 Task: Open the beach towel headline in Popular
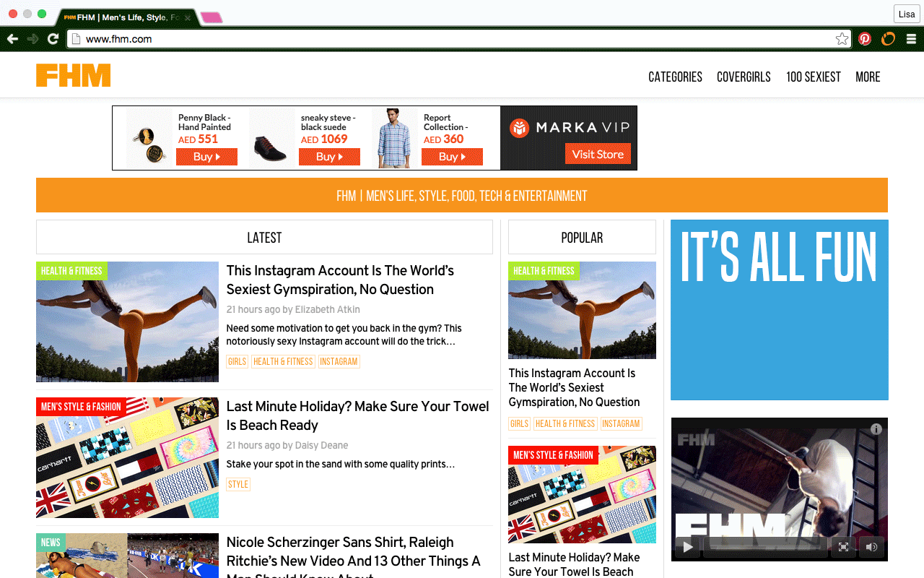point(575,564)
